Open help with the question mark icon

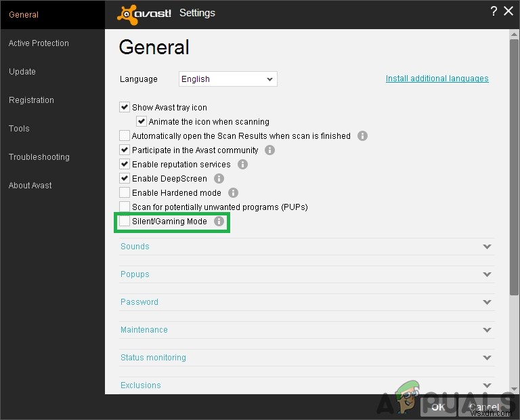point(494,12)
